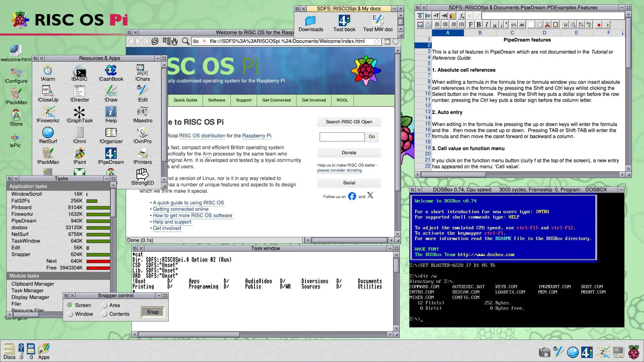This screenshot has height=362, width=644.
Task: Switch to the Software tab on the webpage
Action: (x=216, y=100)
